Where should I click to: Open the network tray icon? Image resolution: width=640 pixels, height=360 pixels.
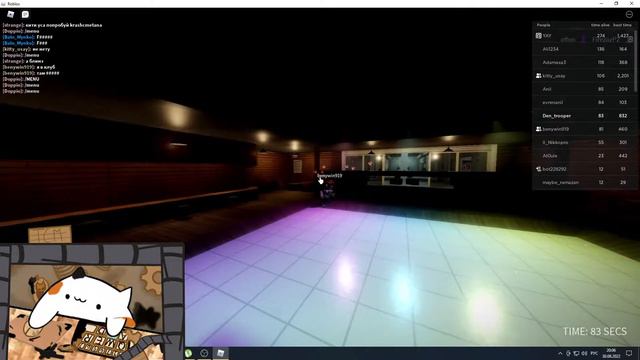coord(576,353)
